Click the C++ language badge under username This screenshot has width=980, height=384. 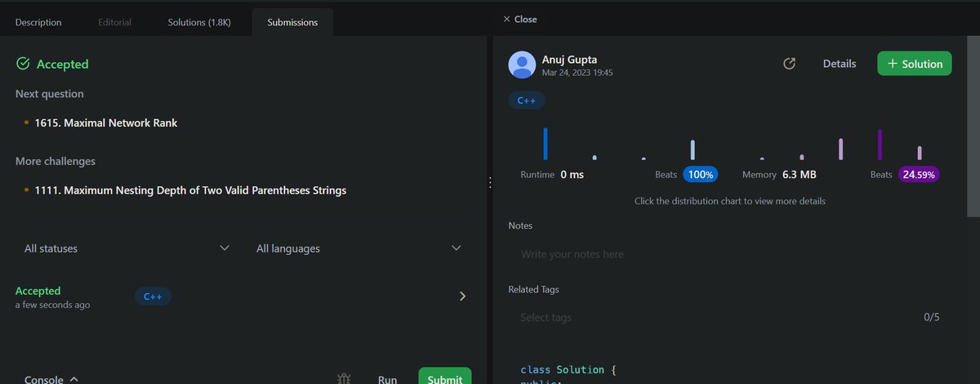tap(526, 100)
